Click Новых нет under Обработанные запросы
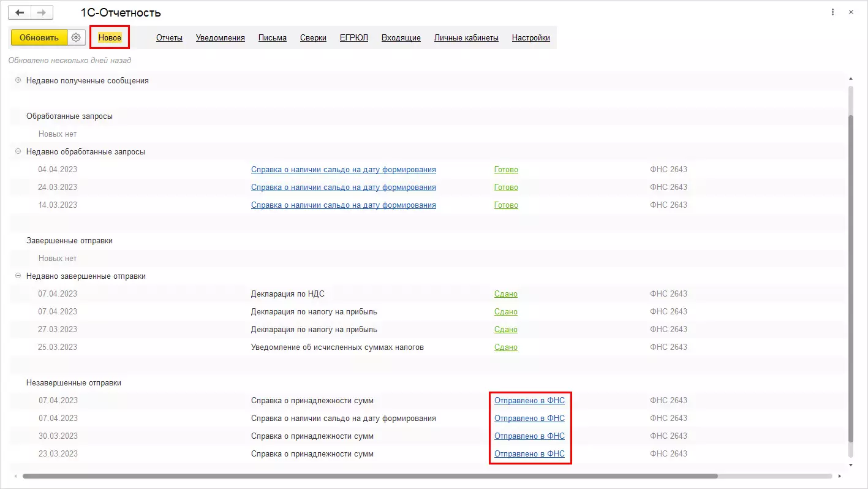 58,134
